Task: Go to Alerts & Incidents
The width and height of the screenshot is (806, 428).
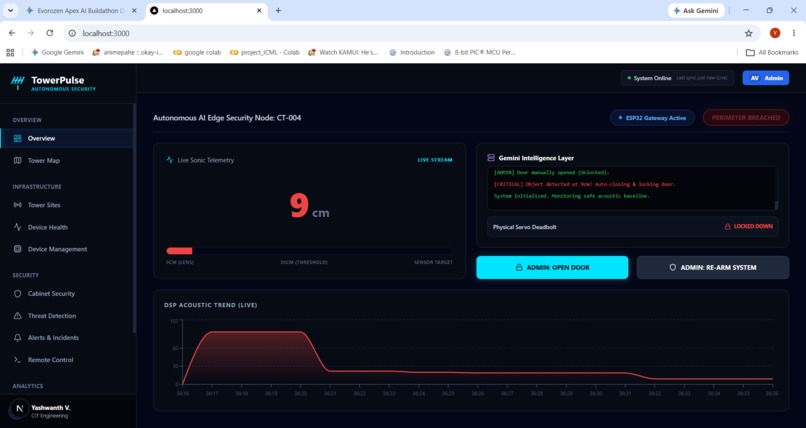Action: pos(67,338)
